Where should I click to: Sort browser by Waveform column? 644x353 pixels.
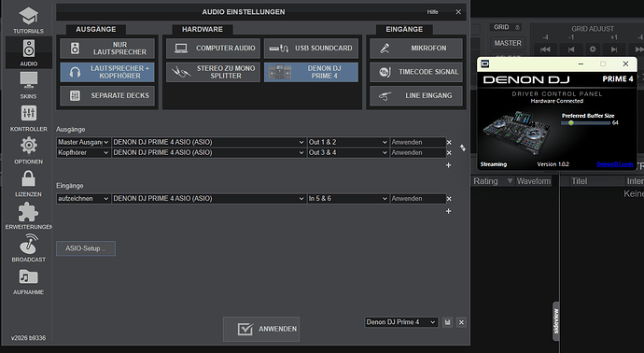534,181
